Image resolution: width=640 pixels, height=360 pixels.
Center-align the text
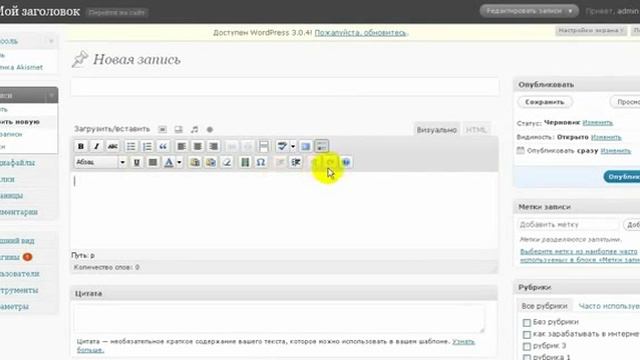click(x=197, y=146)
